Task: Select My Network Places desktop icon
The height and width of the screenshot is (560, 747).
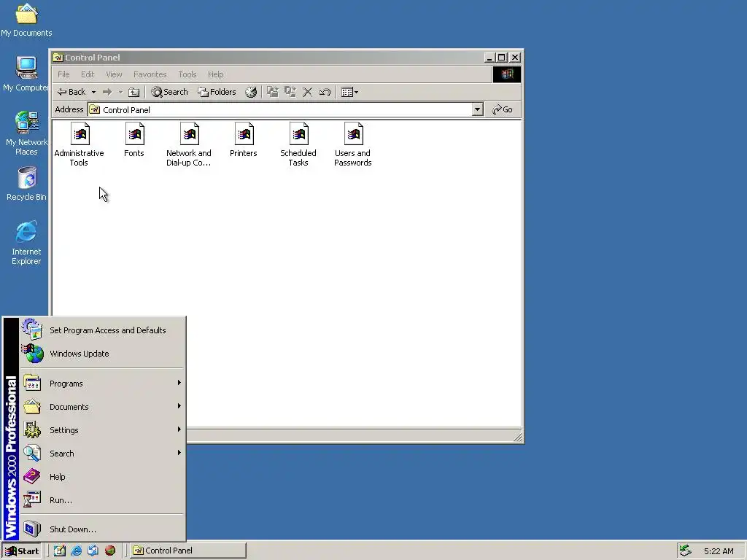Action: click(x=26, y=133)
